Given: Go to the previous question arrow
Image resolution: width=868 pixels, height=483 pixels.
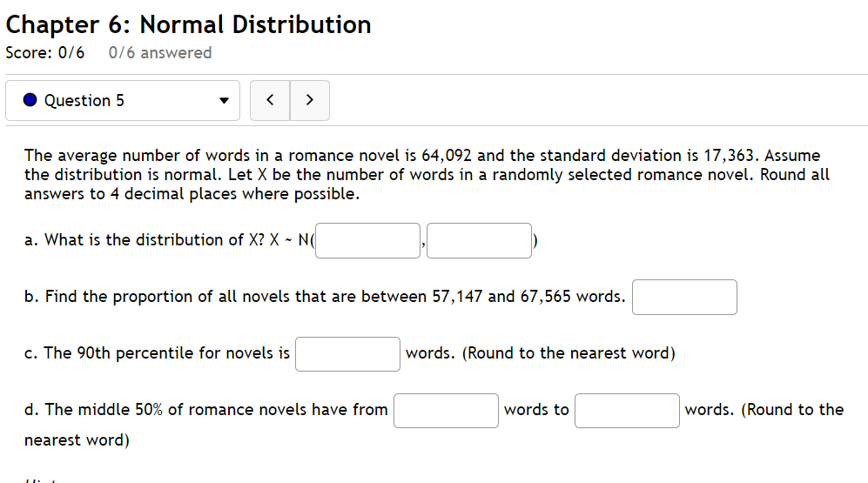Looking at the screenshot, I should (x=270, y=101).
